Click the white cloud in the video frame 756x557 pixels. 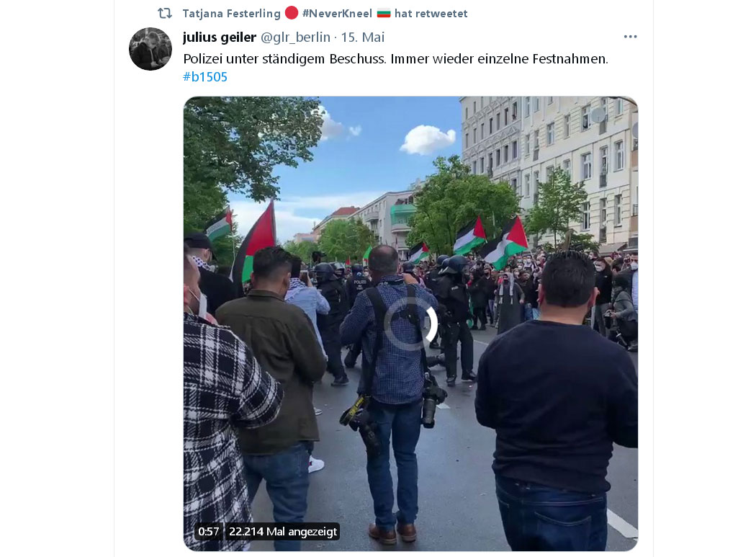[427, 140]
